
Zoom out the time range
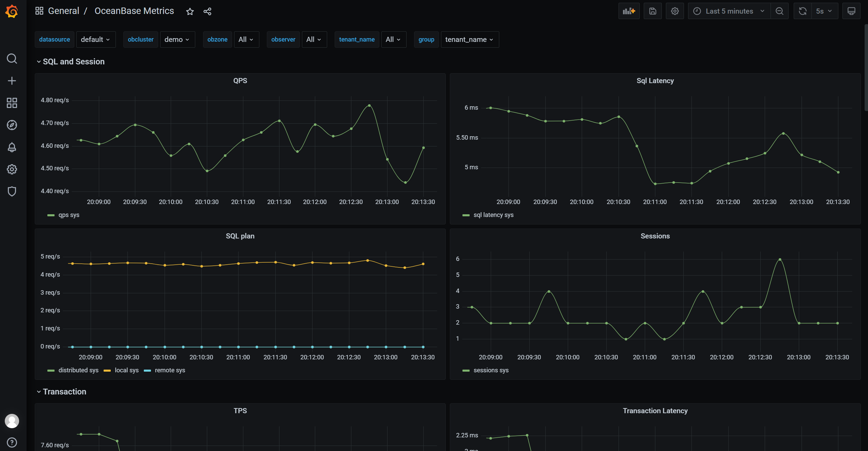779,11
